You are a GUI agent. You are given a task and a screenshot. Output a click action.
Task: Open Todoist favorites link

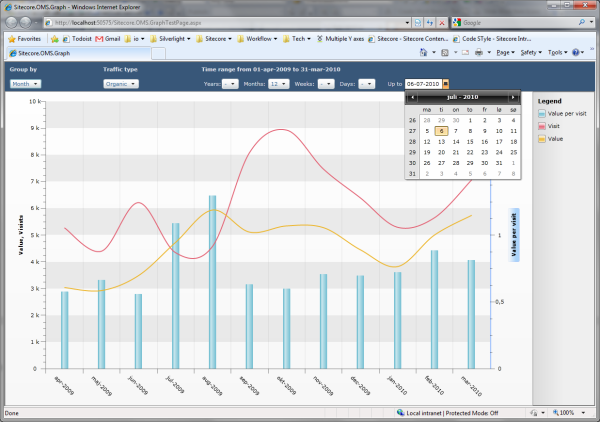(x=77, y=39)
